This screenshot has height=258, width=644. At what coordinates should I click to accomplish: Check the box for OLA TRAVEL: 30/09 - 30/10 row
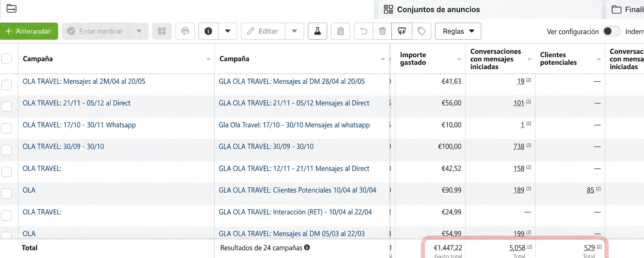pyautogui.click(x=6, y=150)
